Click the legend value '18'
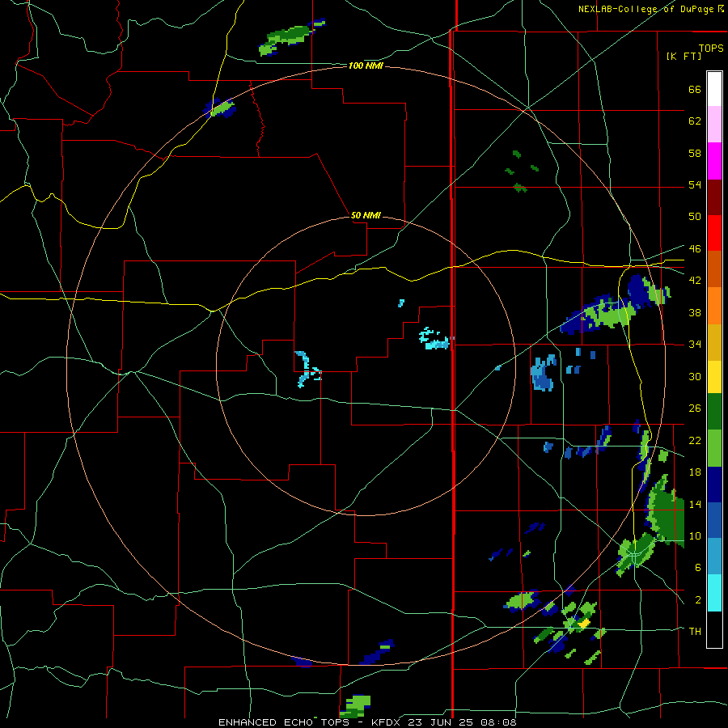728x728 pixels. (x=695, y=472)
